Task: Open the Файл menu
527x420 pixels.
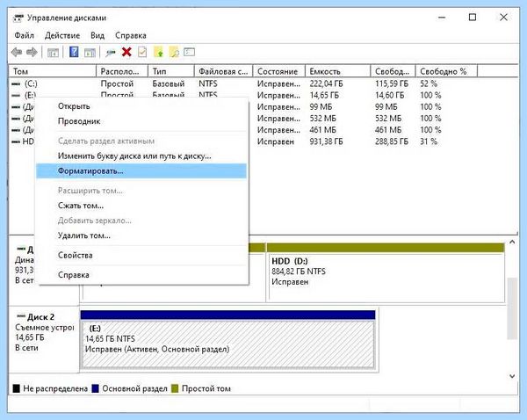Action: point(24,35)
